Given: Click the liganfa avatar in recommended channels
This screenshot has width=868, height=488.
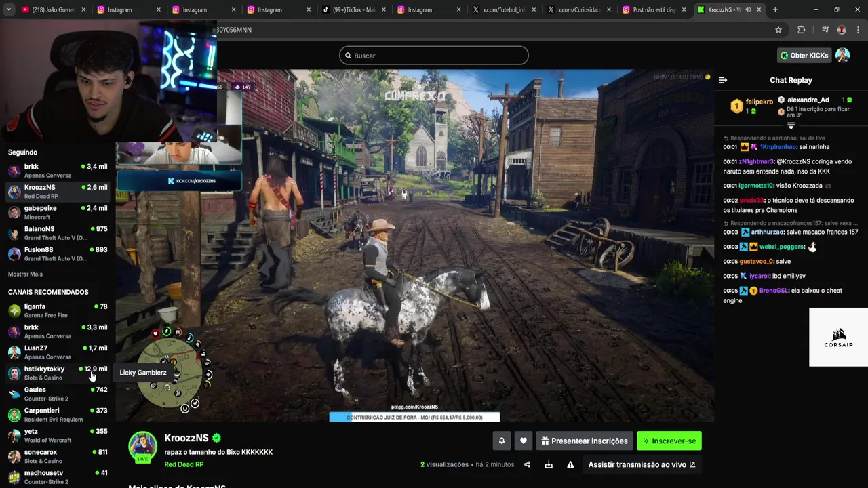Looking at the screenshot, I should coord(14,310).
